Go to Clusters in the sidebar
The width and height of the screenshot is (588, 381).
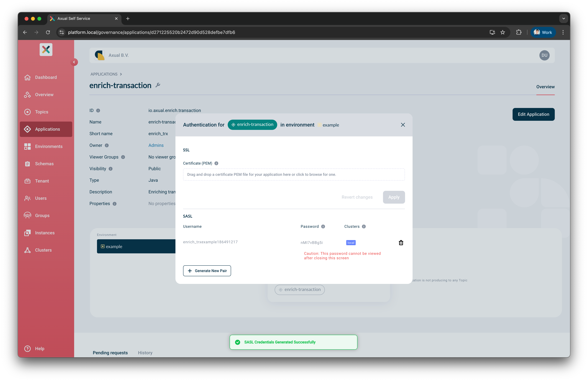(43, 250)
